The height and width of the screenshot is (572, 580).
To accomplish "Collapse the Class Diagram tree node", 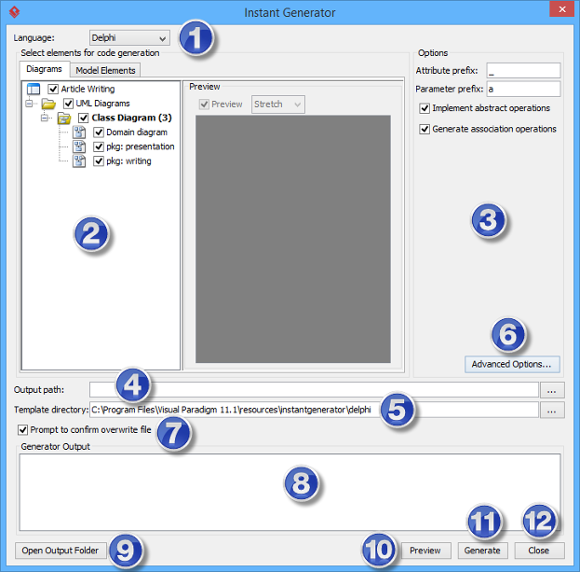I will click(44, 118).
